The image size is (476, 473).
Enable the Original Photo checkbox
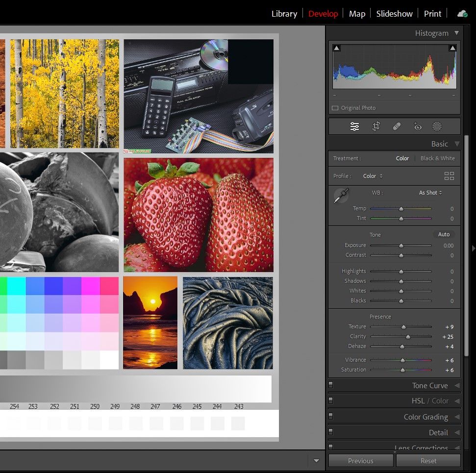tap(335, 108)
